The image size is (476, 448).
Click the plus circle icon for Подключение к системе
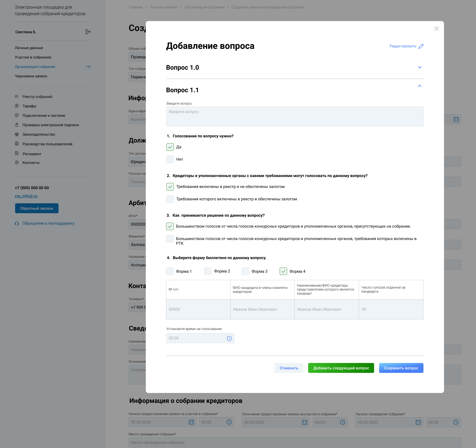pos(17,115)
